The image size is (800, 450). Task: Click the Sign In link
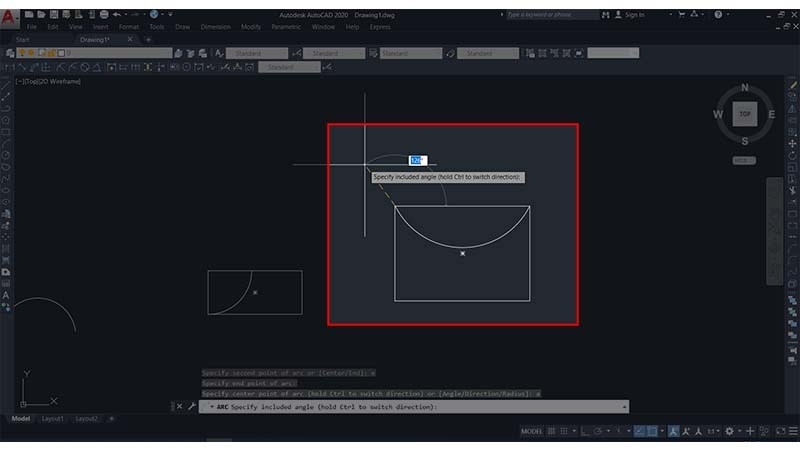635,15
